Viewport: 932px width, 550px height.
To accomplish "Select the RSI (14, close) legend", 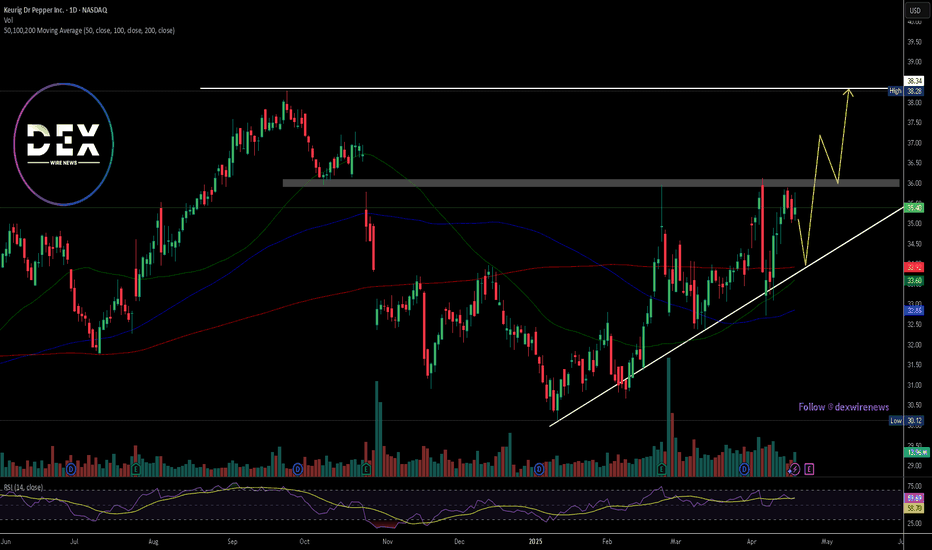I will [23, 488].
